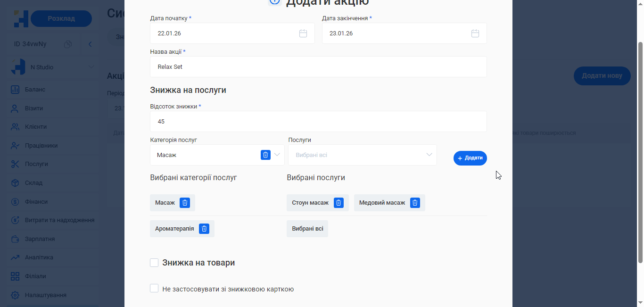The height and width of the screenshot is (307, 644).
Task: Check Не застосовувати зі знижковою карткою
Action: (154, 288)
